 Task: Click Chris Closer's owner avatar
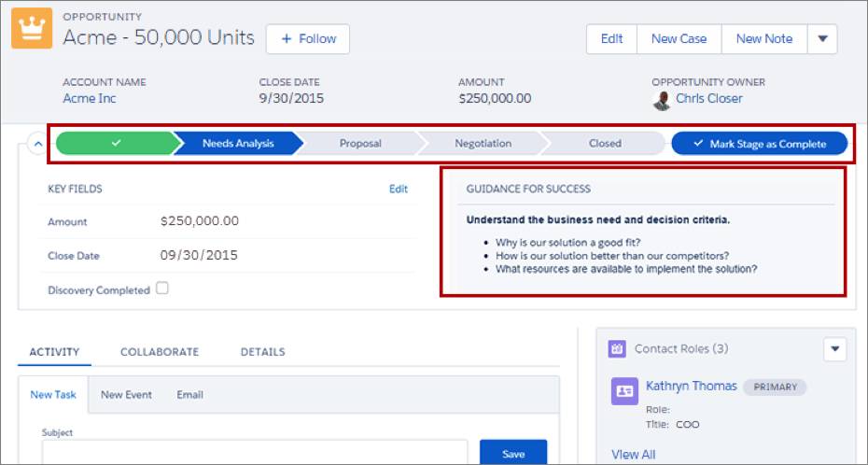(x=661, y=100)
